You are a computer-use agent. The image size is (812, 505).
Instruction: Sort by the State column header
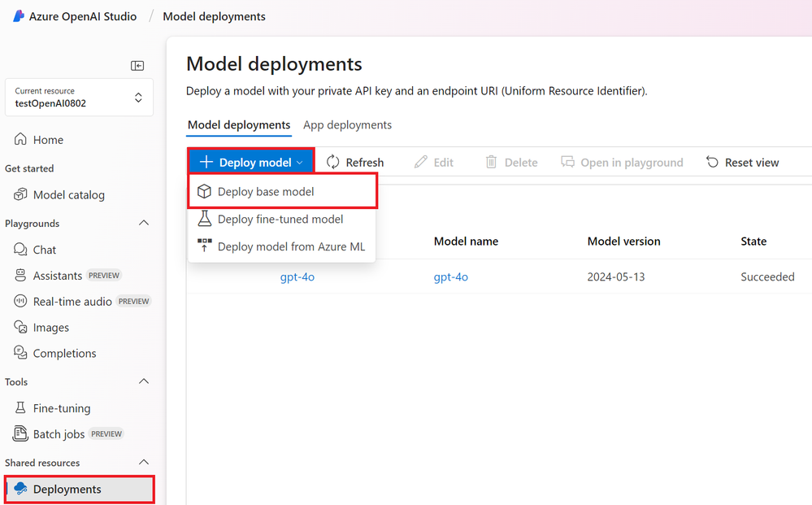[753, 241]
